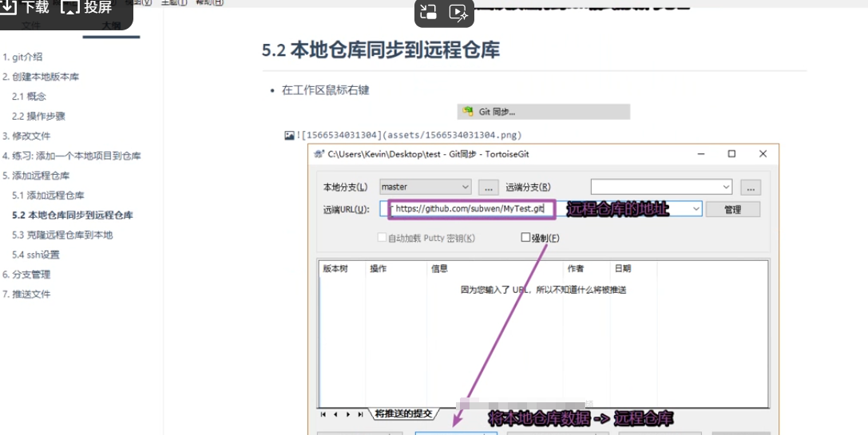
Task: Click the TortoiseGit title bar icon
Action: [319, 154]
